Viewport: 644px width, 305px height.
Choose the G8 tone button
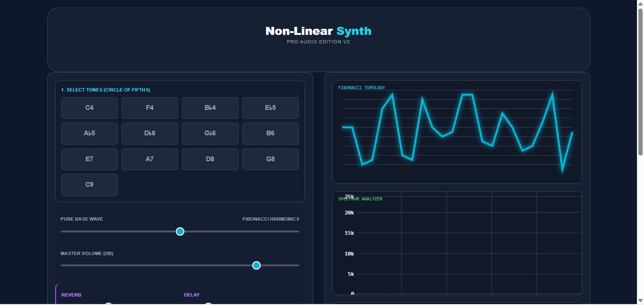click(271, 159)
